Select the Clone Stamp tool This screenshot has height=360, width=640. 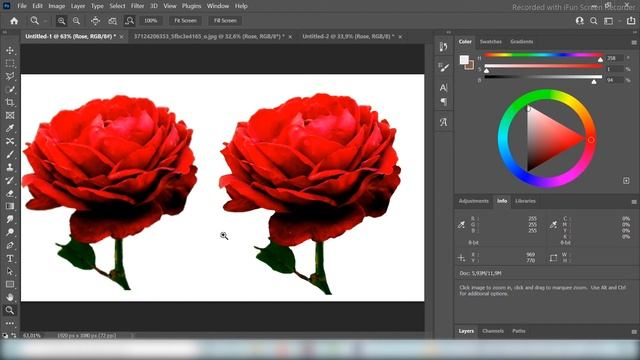[10, 167]
